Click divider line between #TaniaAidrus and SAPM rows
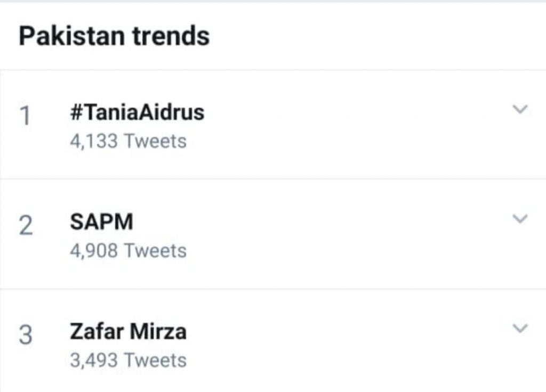The width and height of the screenshot is (546, 392). click(x=273, y=179)
